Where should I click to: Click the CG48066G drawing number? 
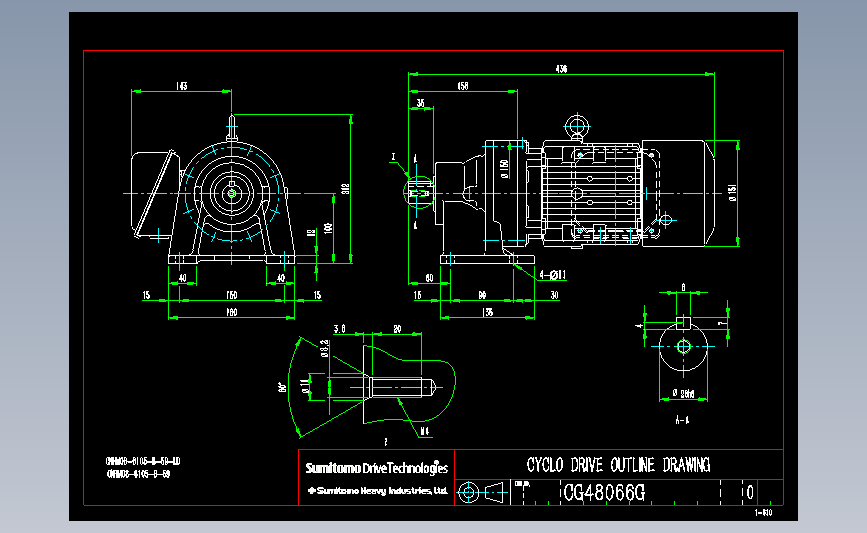click(604, 492)
